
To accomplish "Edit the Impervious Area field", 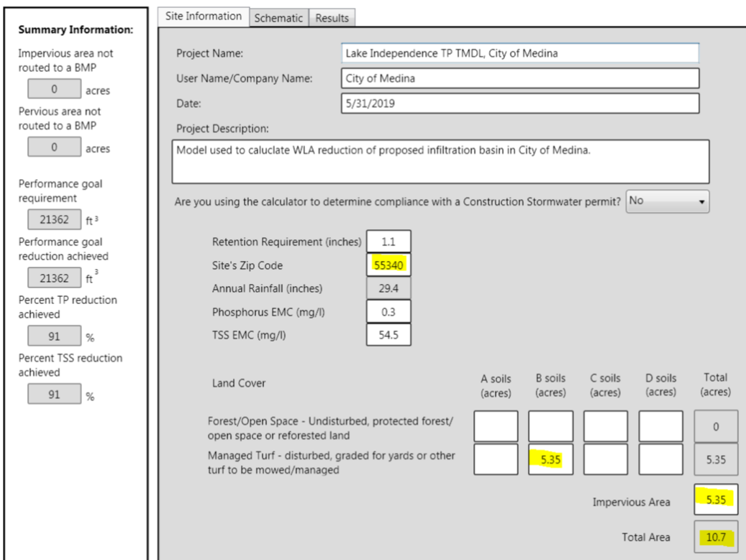I will point(716,500).
